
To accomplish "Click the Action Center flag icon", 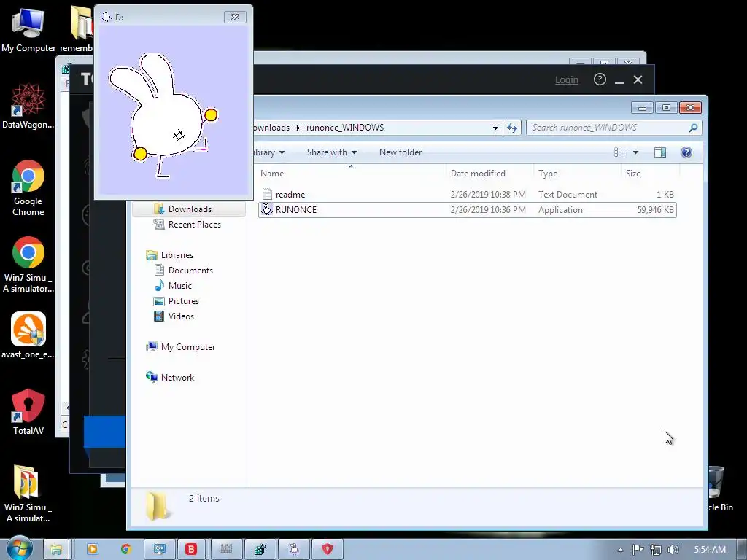I will [x=638, y=550].
